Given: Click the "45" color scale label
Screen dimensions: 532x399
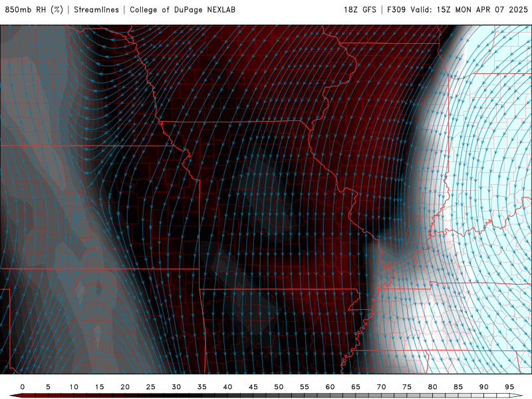Looking at the screenshot, I should 253,387.
